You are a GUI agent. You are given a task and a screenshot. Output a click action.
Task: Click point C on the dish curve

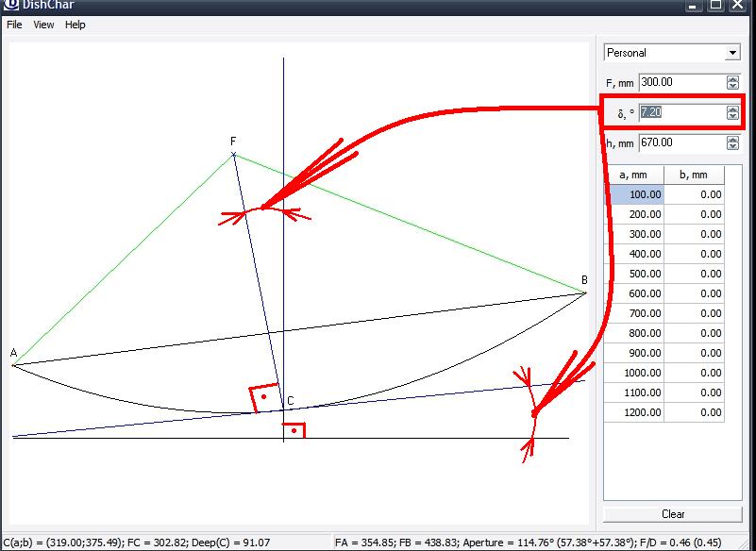coord(283,410)
